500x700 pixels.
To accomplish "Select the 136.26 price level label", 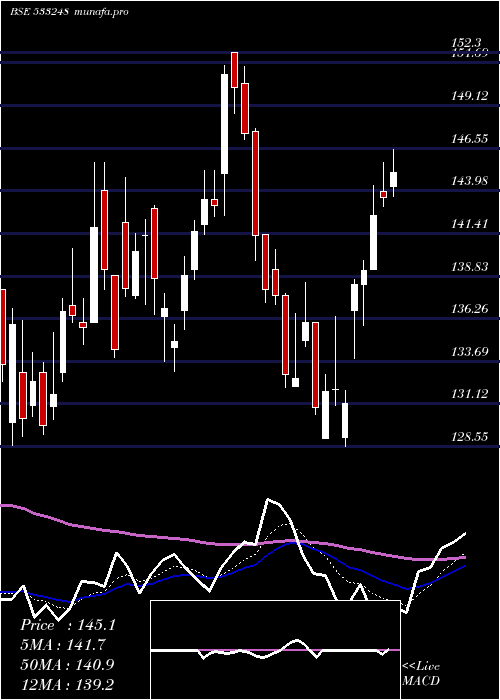I will (x=470, y=308).
